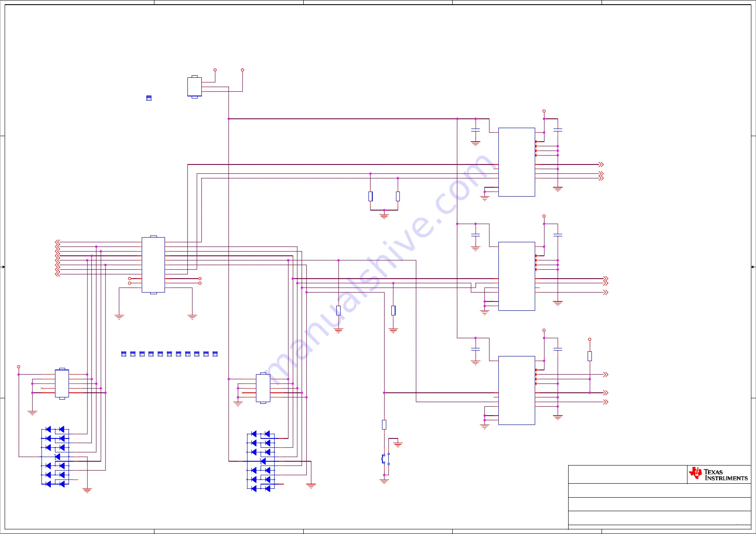Select the leftmost icon in the blue table-icon row
The width and height of the screenshot is (756, 534).
[124, 354]
